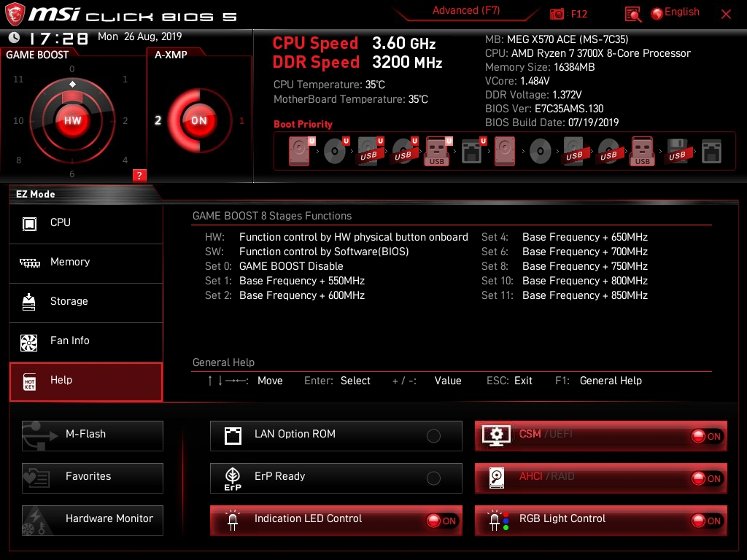Image resolution: width=747 pixels, height=560 pixels.
Task: Open Hardware Monitor
Action: point(93,520)
